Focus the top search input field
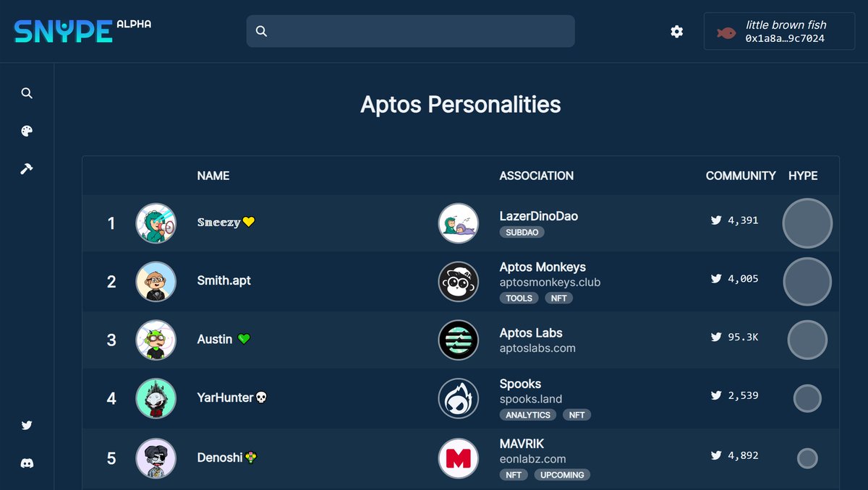Image resolution: width=868 pixels, height=490 pixels. point(411,31)
